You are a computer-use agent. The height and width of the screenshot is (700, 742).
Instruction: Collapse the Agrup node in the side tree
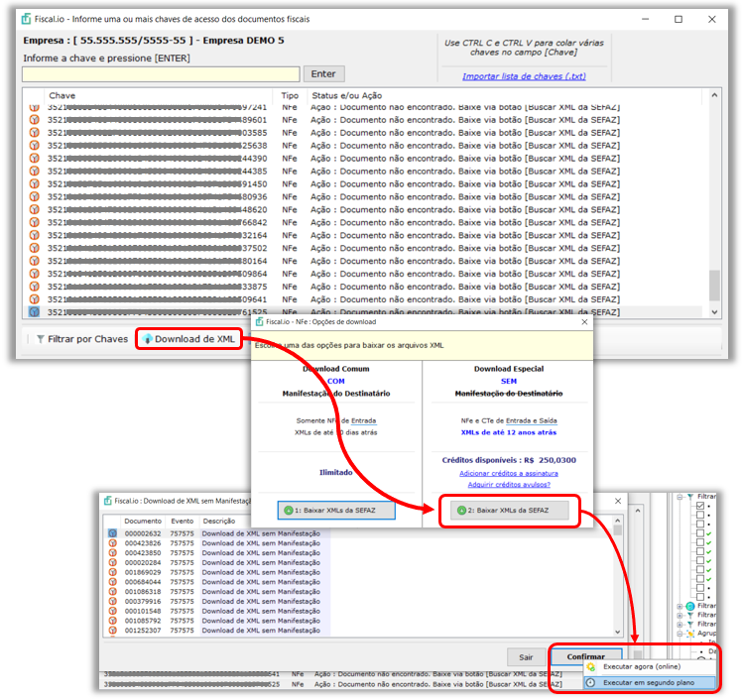point(680,634)
